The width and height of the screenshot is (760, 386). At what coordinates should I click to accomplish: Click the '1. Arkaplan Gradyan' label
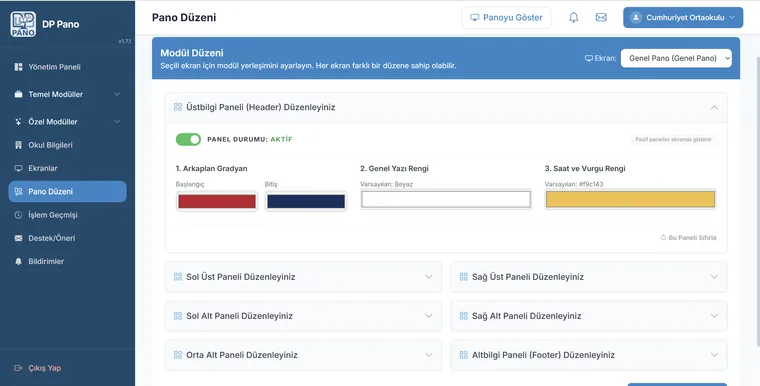point(211,169)
